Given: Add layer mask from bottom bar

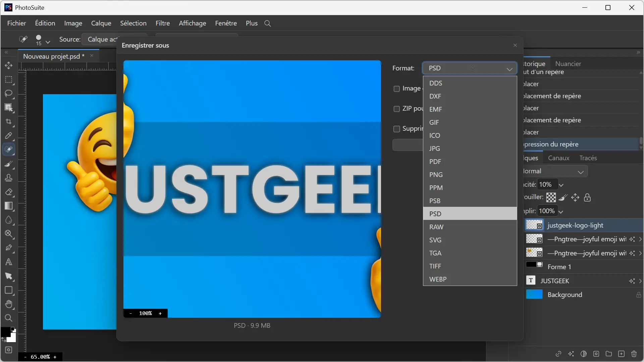Looking at the screenshot, I should coord(596,354).
